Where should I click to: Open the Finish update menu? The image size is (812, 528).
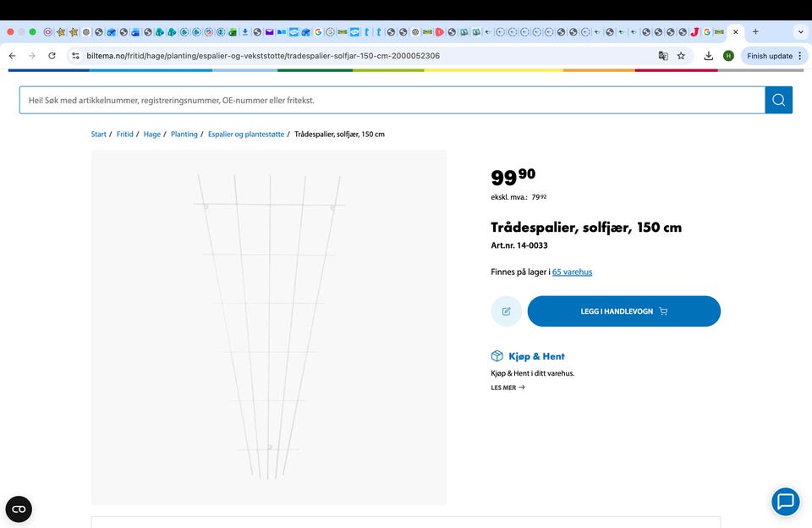775,56
